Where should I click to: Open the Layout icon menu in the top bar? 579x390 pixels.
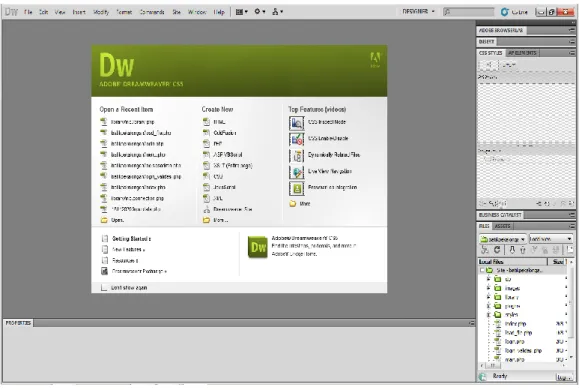(241, 12)
